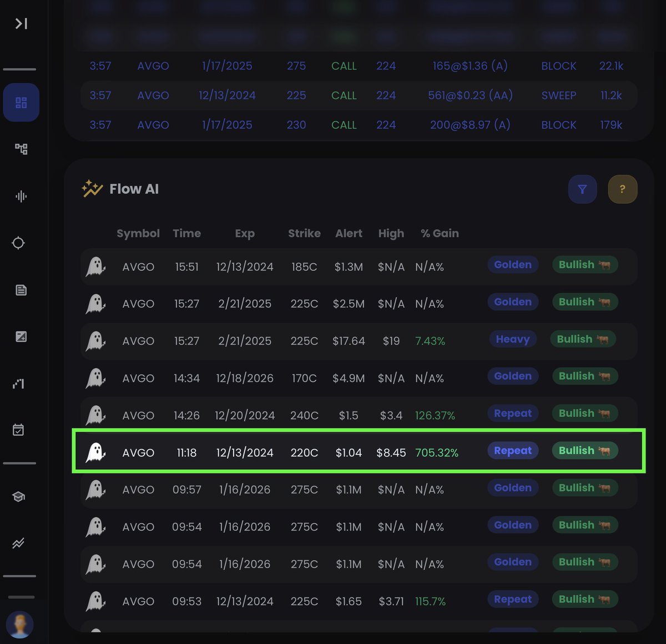666x644 pixels.
Task: Click the ghost icon on the 09:57 row
Action: (x=95, y=490)
